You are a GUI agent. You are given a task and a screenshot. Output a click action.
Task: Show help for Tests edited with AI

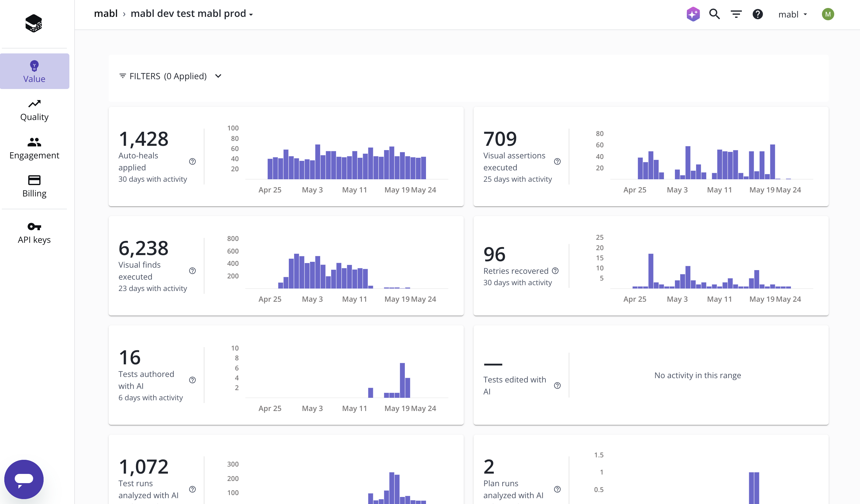557,385
